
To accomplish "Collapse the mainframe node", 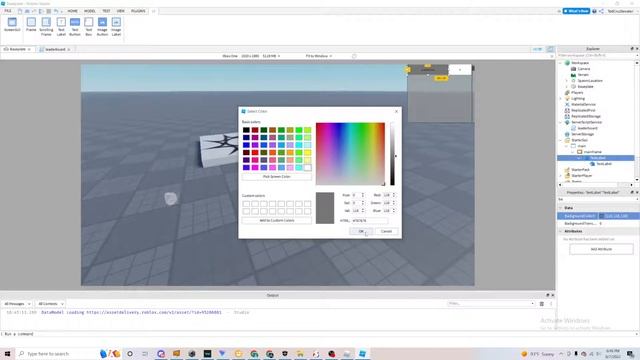I will tap(573, 152).
